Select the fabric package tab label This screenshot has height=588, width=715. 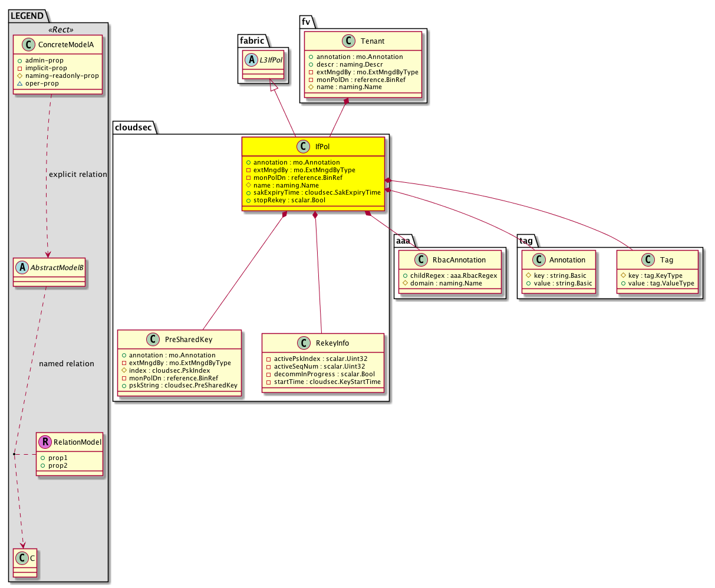253,41
